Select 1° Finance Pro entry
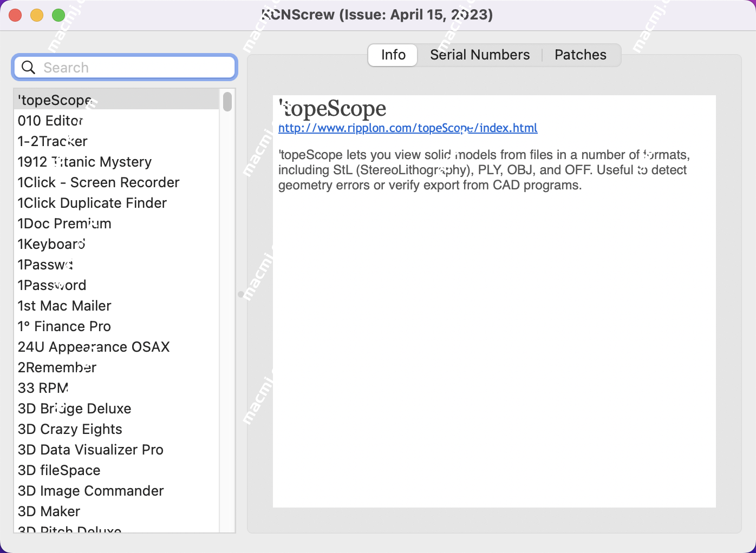 (x=116, y=326)
